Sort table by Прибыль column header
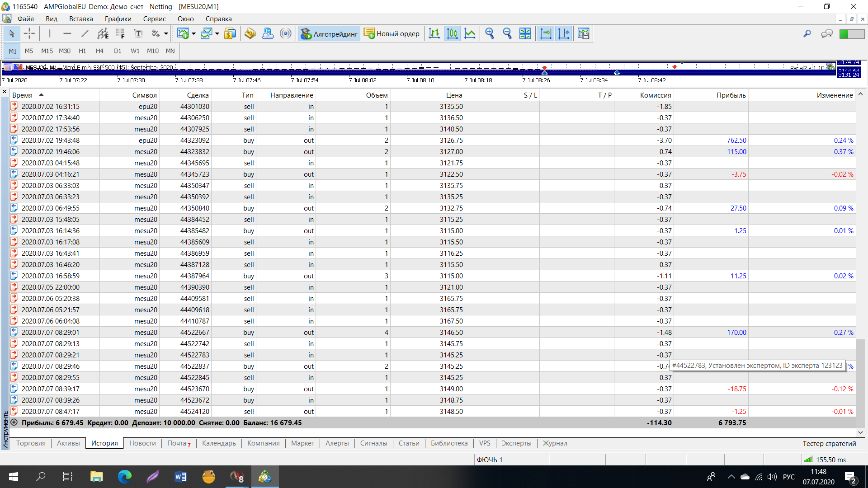The width and height of the screenshot is (868, 488). tap(731, 95)
